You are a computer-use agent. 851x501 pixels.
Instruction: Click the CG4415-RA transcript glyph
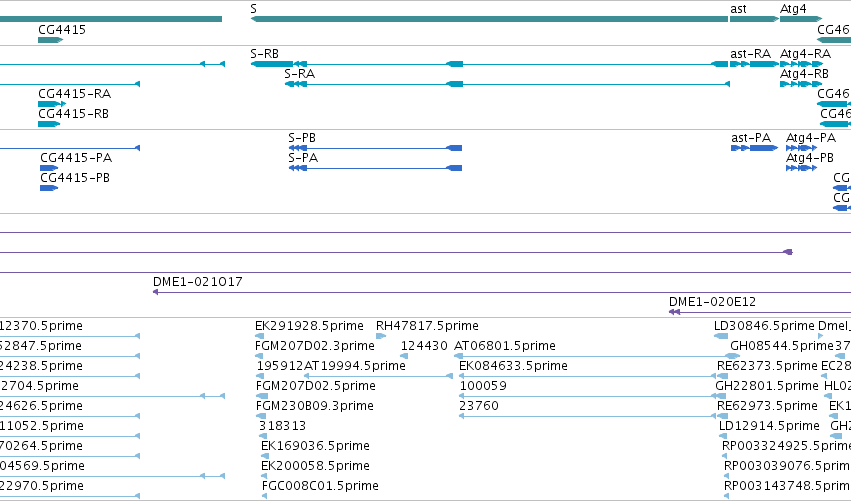pyautogui.click(x=52, y=104)
